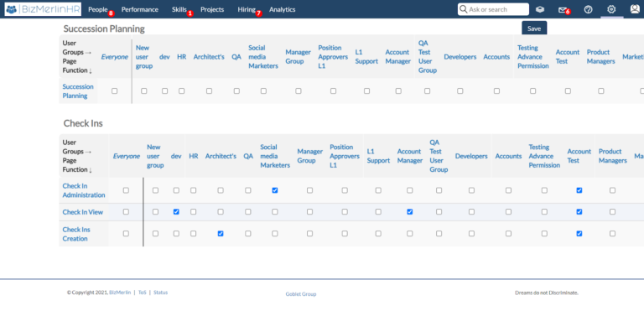Uncheck Check In Administration for Account Test
Viewport: 644px width, 316px height.
579,190
